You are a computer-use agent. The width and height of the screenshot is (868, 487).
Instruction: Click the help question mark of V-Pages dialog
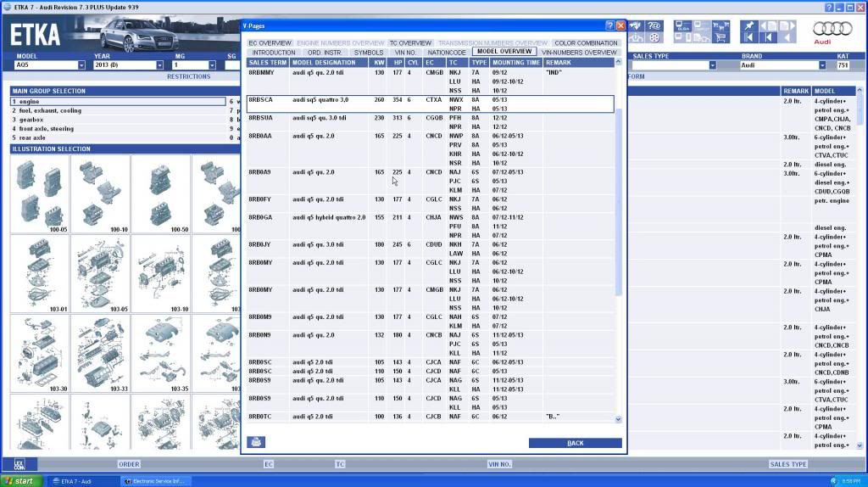pyautogui.click(x=610, y=25)
